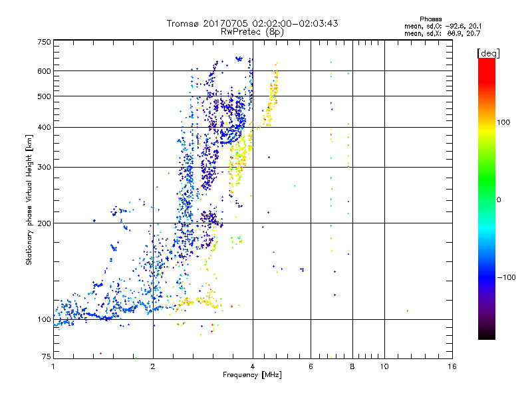
Task: Click the "mean, sd,O: -92.6, 20.1" line
Action: click(x=443, y=26)
